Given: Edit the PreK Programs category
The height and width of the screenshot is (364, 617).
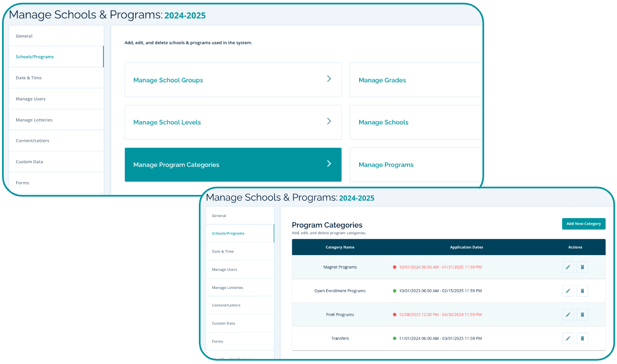Looking at the screenshot, I should click(568, 315).
